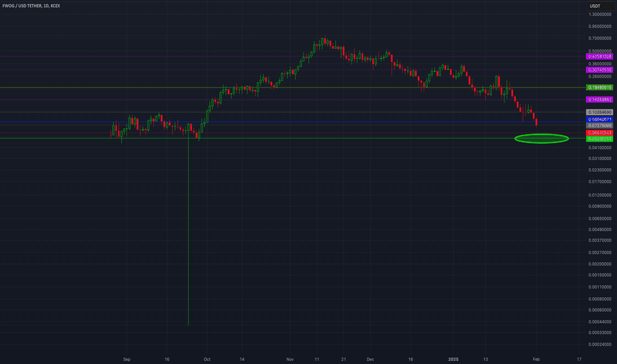Click the 0.00650000 price axis value
The height and width of the screenshot is (364, 617).
point(600,218)
